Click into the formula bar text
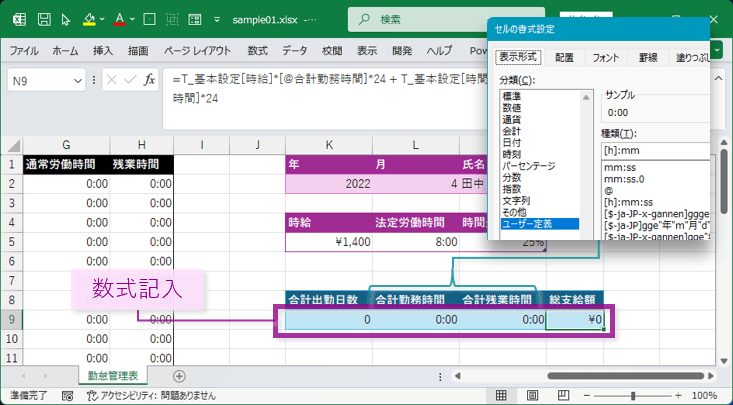This screenshot has height=405, width=733. [325, 99]
